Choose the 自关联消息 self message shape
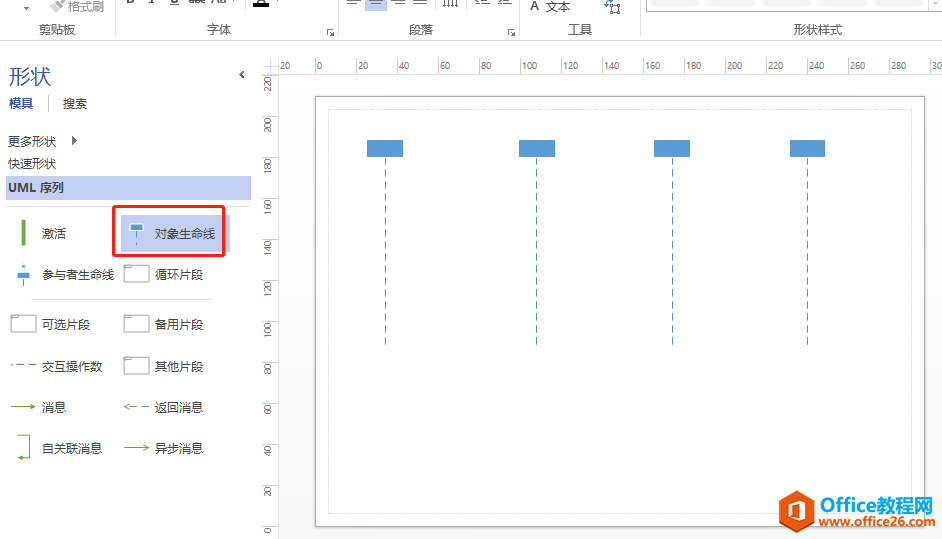This screenshot has width=942, height=539. [x=57, y=448]
